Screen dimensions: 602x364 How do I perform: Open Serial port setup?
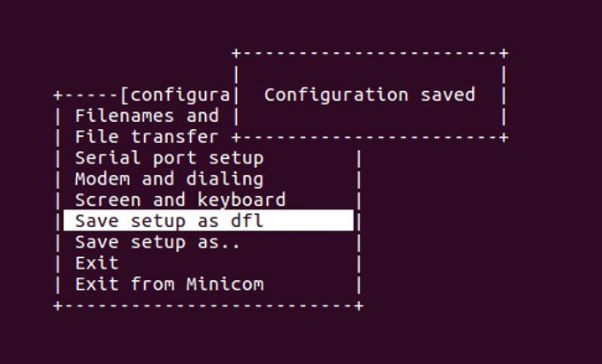click(169, 158)
